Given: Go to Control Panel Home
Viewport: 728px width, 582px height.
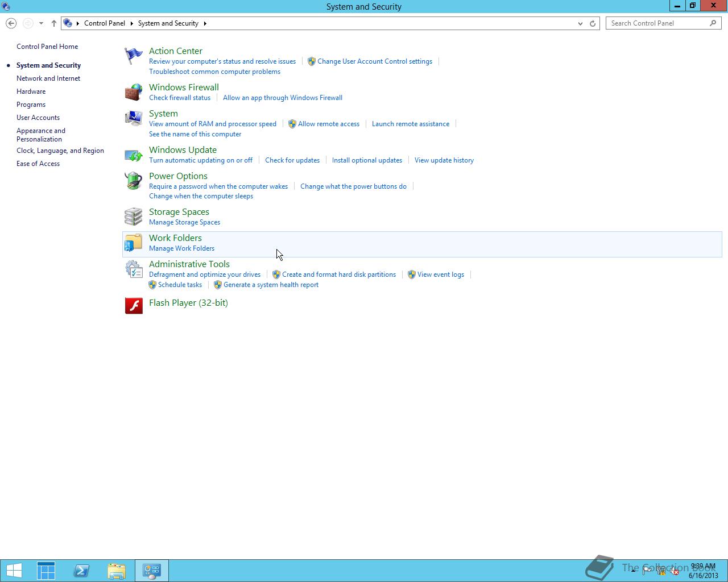Looking at the screenshot, I should tap(47, 47).
